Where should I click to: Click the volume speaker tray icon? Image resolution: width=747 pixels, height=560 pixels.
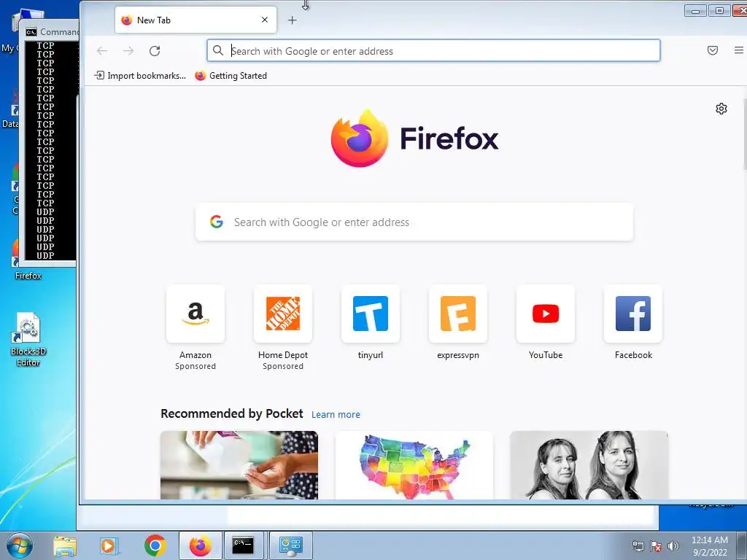[673, 546]
